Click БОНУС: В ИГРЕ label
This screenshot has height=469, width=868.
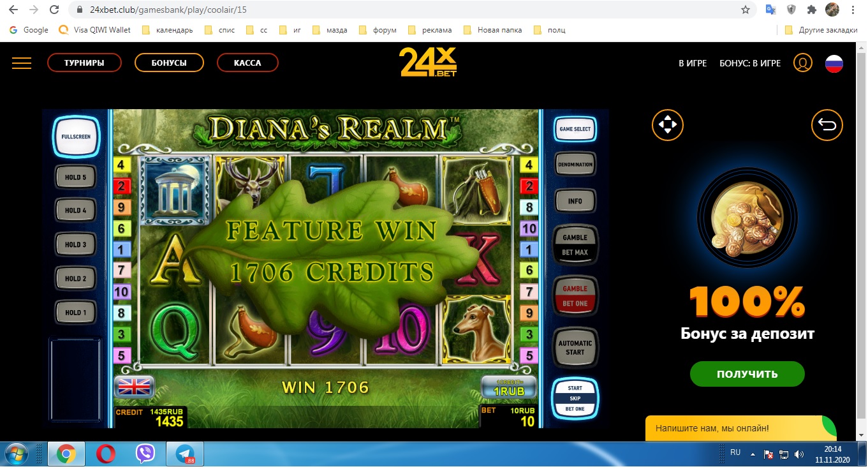click(750, 63)
